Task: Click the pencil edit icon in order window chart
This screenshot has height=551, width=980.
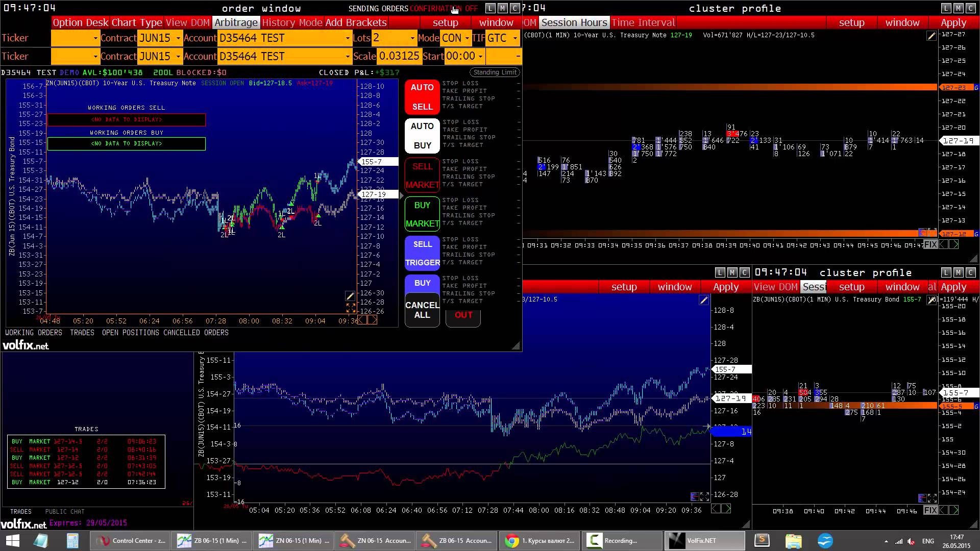Action: [x=350, y=296]
